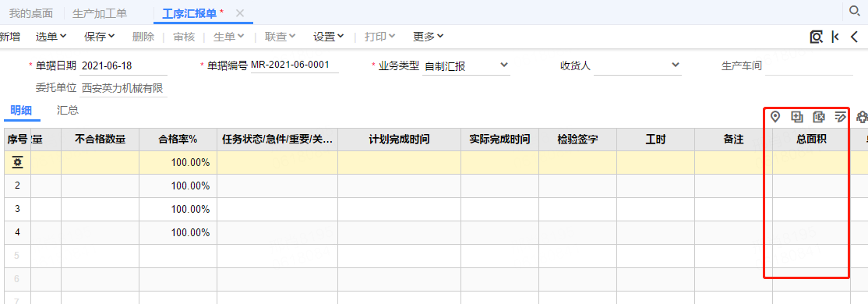This screenshot has width=868, height=304.
Task: Switch to the 生产加工单 tab
Action: pyautogui.click(x=100, y=13)
